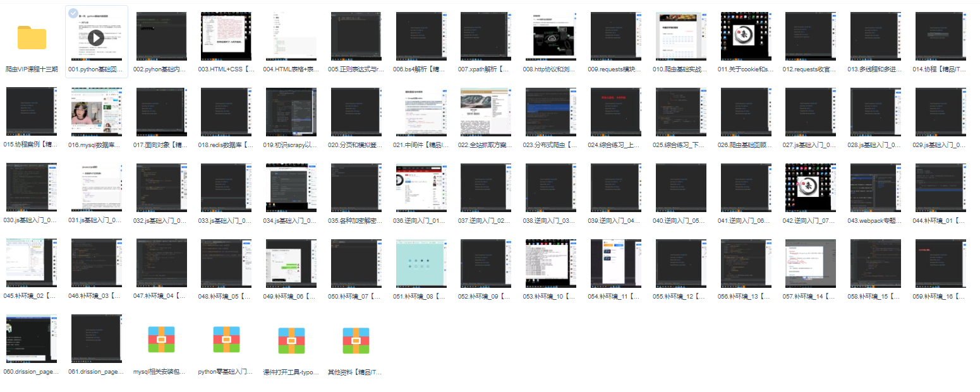Open the mysql相关安装包 archive icon
980x392 pixels.
(161, 340)
